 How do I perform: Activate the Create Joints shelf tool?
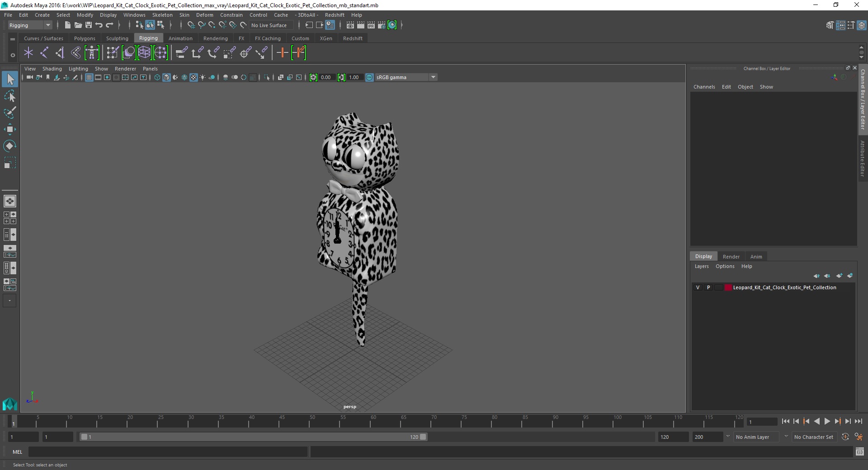(x=44, y=53)
